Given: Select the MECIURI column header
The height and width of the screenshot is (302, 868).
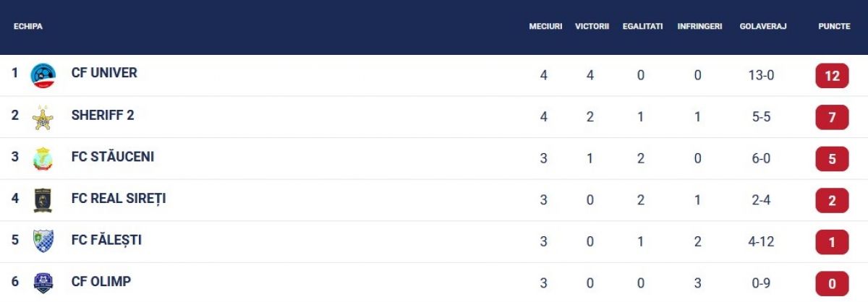Looking at the screenshot, I should (x=545, y=26).
